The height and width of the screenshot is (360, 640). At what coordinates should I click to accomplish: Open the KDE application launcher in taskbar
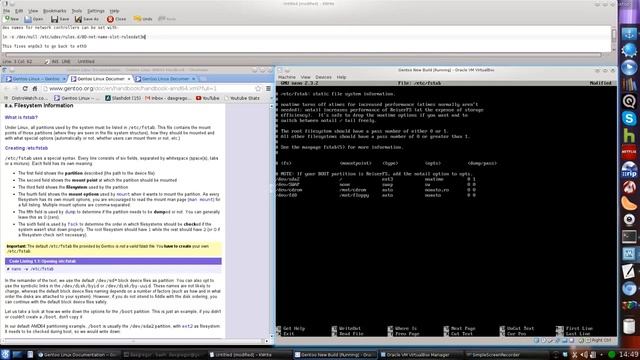[5, 354]
